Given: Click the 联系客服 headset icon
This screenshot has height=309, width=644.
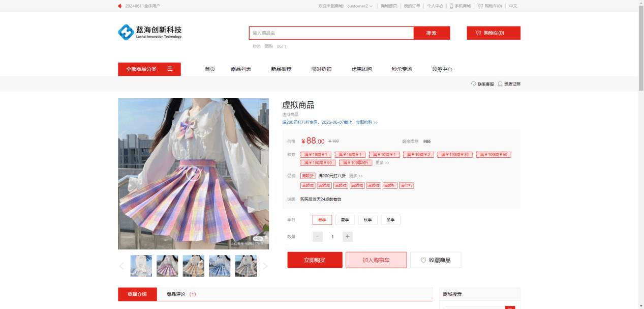Looking at the screenshot, I should pyautogui.click(x=474, y=84).
